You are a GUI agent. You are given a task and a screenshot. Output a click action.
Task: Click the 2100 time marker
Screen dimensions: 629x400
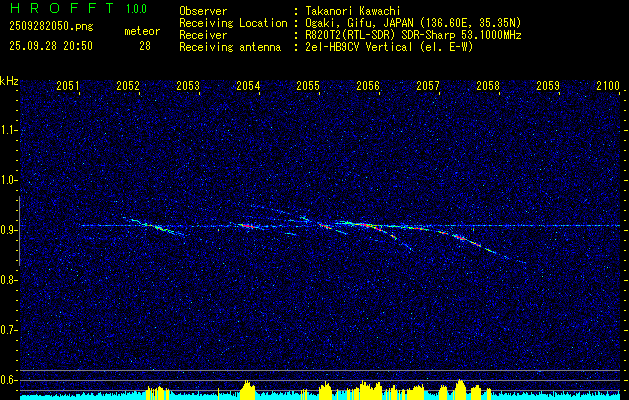tap(608, 86)
